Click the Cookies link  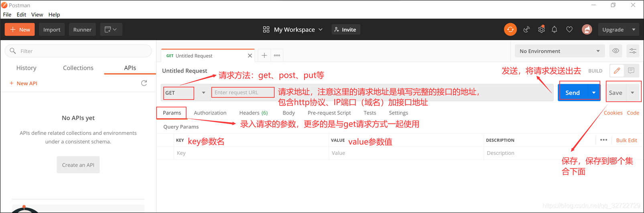pyautogui.click(x=613, y=113)
